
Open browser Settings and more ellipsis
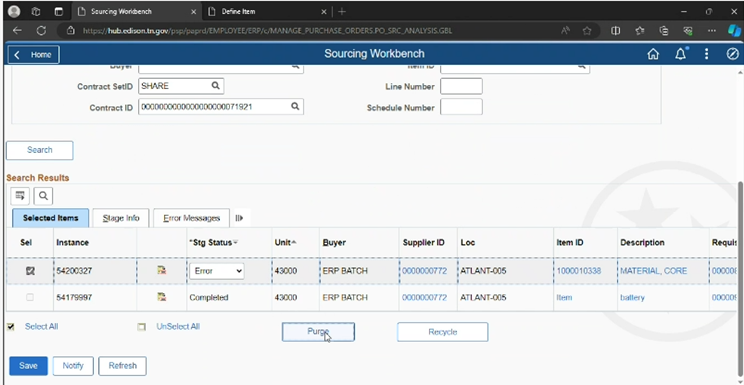click(711, 30)
